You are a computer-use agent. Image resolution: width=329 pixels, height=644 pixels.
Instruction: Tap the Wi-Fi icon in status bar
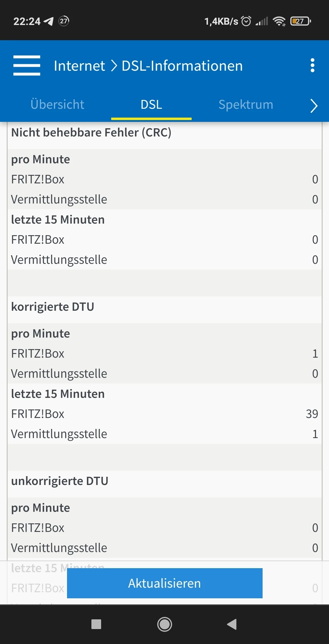[279, 21]
